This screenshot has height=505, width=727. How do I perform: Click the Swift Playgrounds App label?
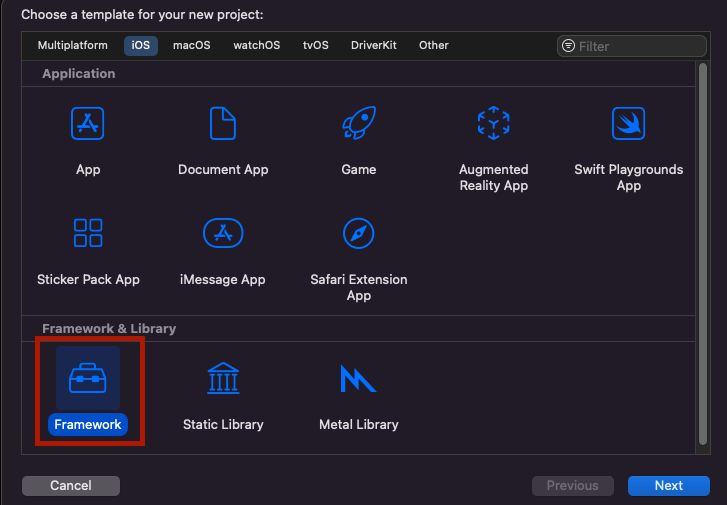[628, 177]
